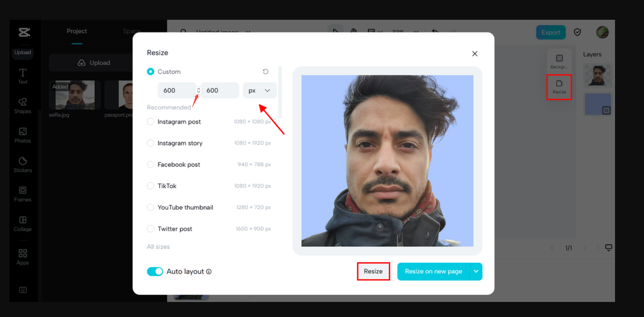
Task: Expand the Resize on new page arrow
Action: click(x=476, y=271)
